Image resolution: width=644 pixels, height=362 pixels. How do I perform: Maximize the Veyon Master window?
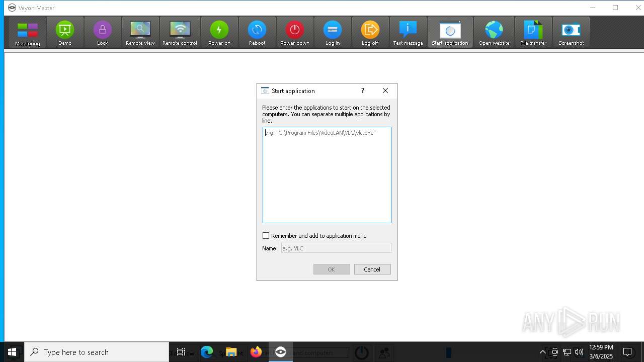[x=615, y=8]
